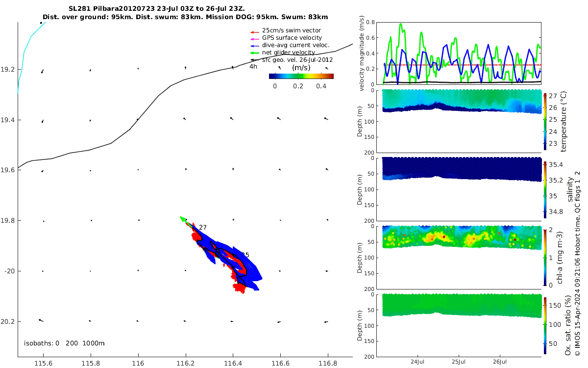Click 'dive-avg current veloc.' legend text
The width and height of the screenshot is (588, 368).
tap(296, 45)
